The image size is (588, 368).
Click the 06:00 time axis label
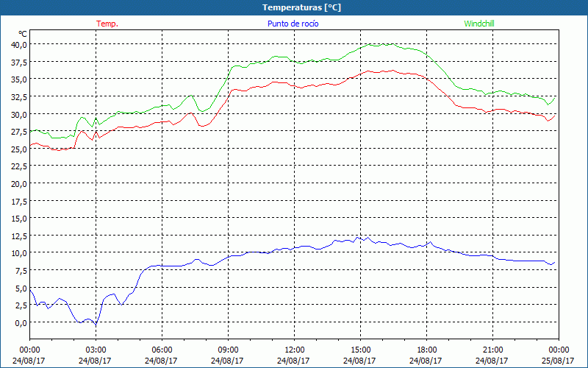click(x=162, y=350)
